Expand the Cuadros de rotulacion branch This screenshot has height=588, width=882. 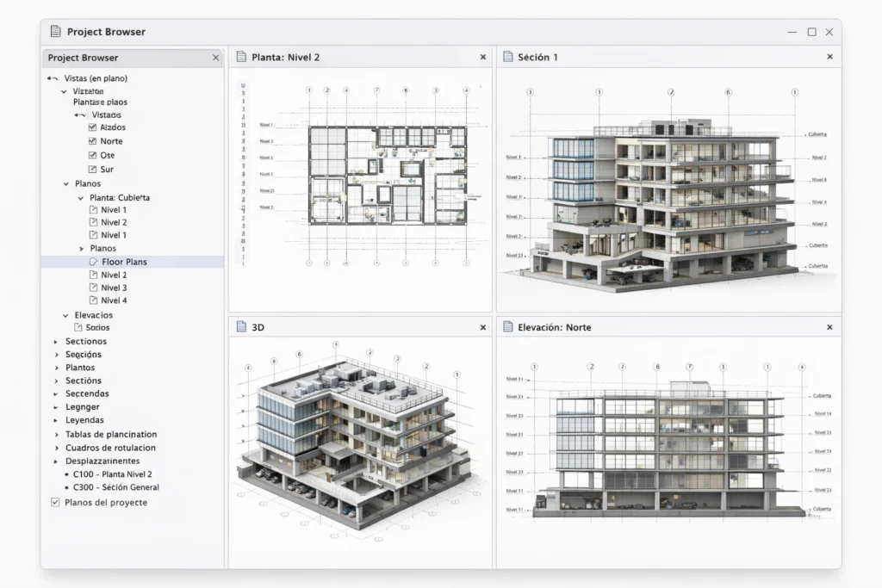coord(55,448)
